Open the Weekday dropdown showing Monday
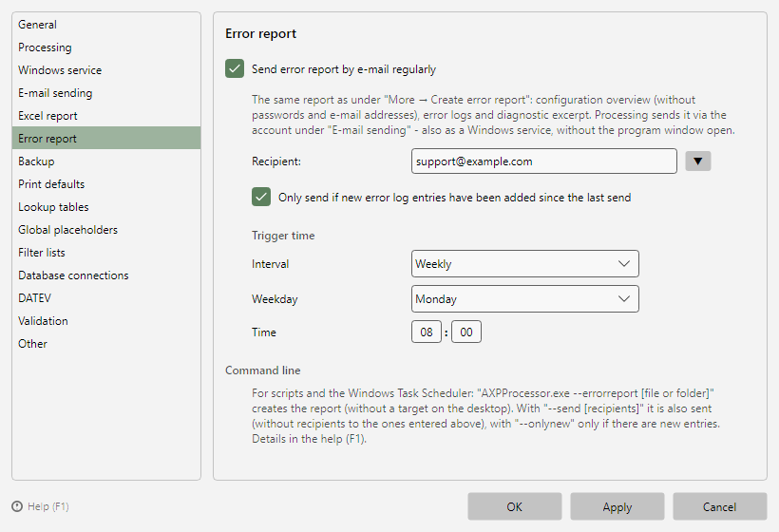The image size is (779, 532). (525, 298)
